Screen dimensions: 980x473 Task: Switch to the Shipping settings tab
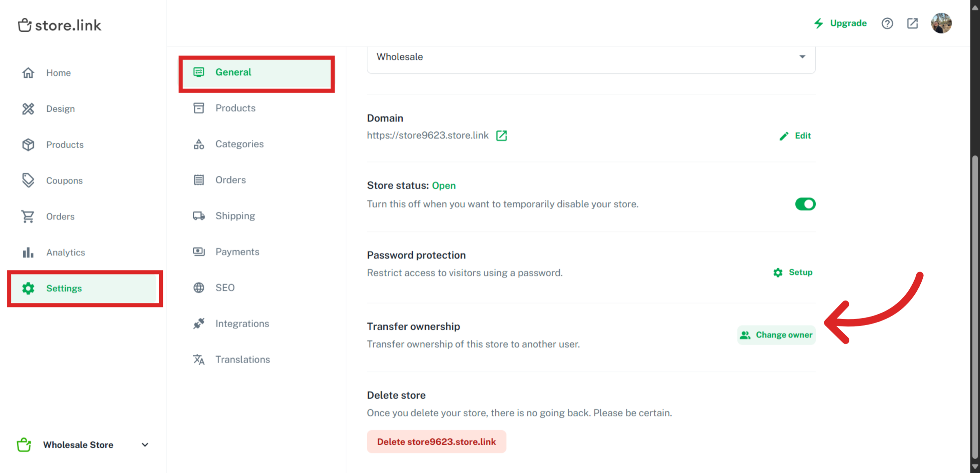point(235,216)
